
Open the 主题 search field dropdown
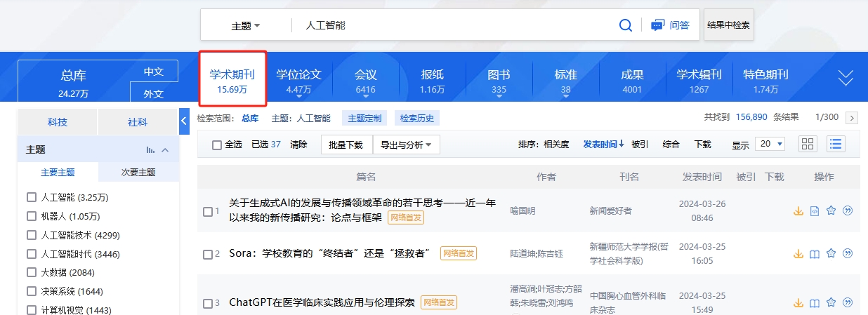(246, 25)
